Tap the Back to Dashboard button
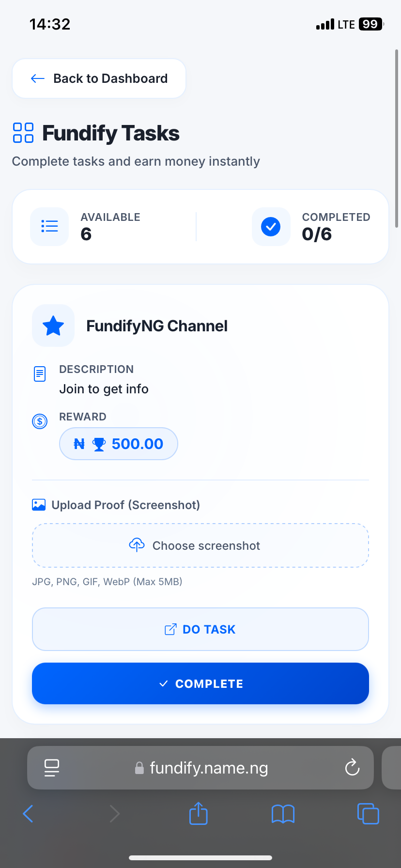Image resolution: width=401 pixels, height=868 pixels. pos(99,78)
